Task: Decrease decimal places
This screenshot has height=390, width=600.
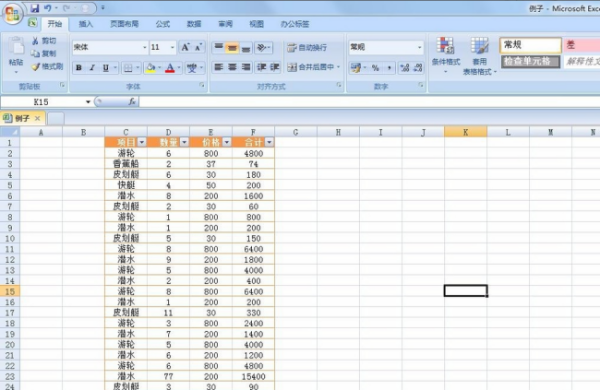Action: [x=417, y=68]
